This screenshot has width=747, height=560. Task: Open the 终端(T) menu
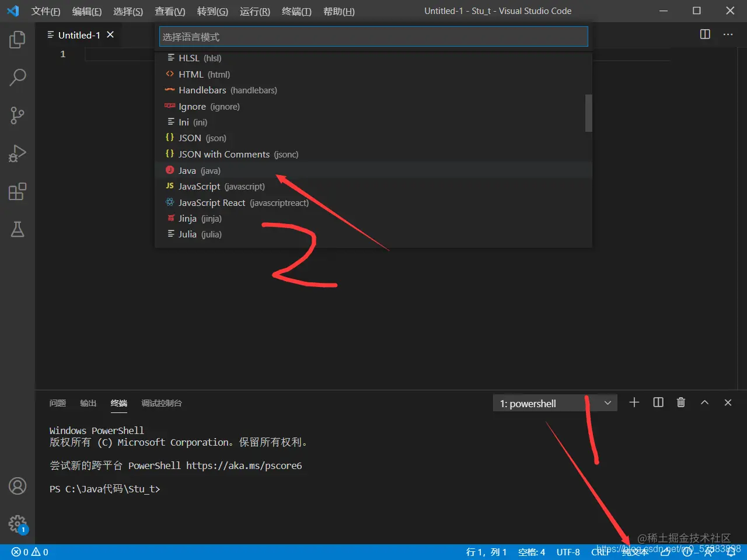pyautogui.click(x=296, y=11)
